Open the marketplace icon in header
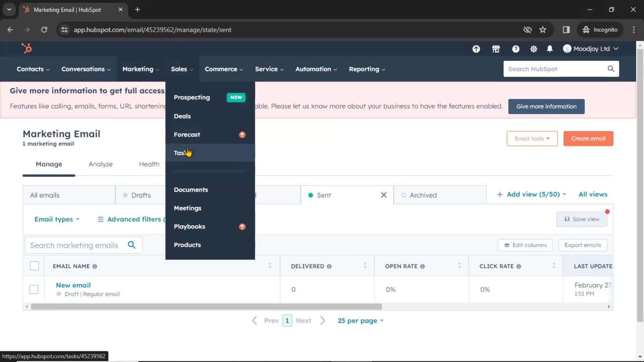Screen dimensions: 644x362 tap(496, 49)
